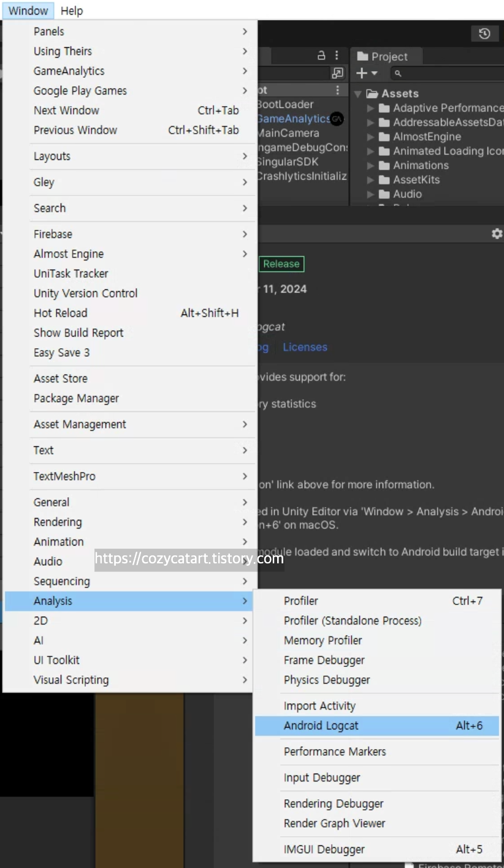Screen dimensions: 504x868
Task: Expand the Firebase submenu
Action: pyautogui.click(x=130, y=234)
